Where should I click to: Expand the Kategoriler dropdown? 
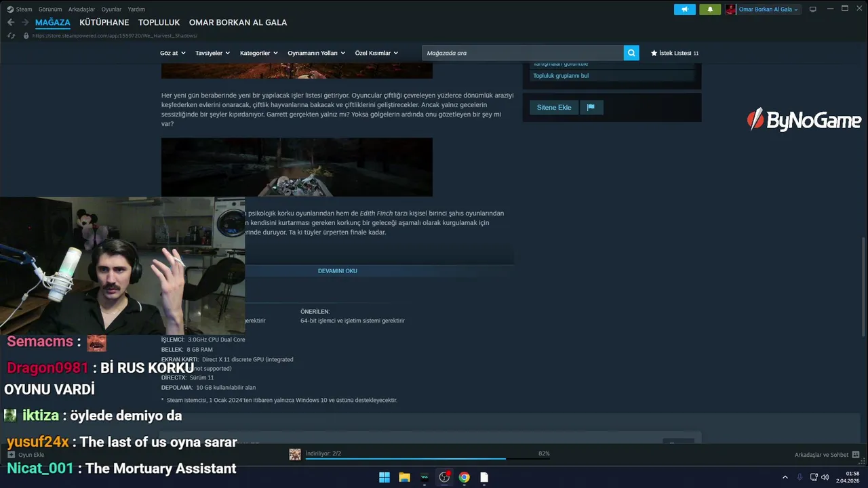pos(259,53)
